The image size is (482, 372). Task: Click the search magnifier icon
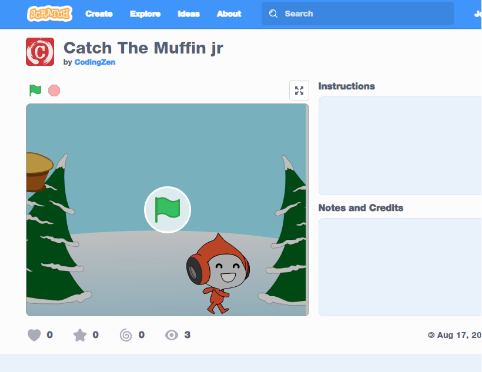pyautogui.click(x=273, y=14)
